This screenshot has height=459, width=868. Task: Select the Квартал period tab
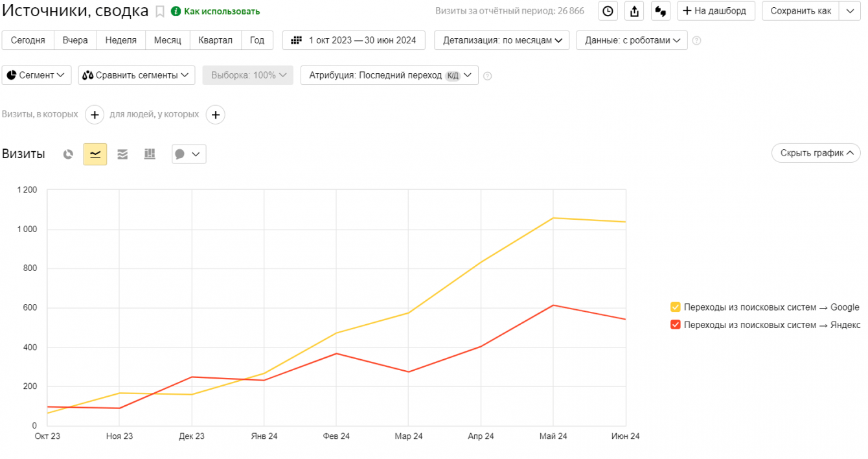[x=216, y=40]
